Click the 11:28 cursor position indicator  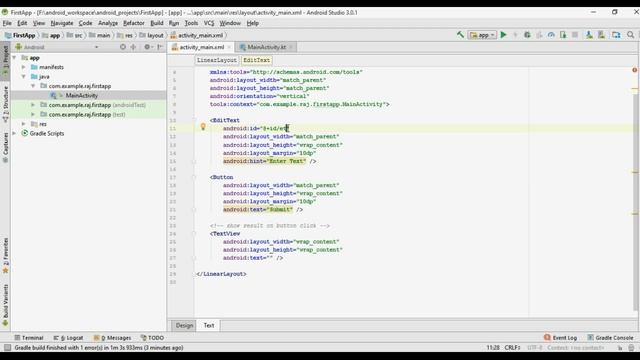coord(493,348)
